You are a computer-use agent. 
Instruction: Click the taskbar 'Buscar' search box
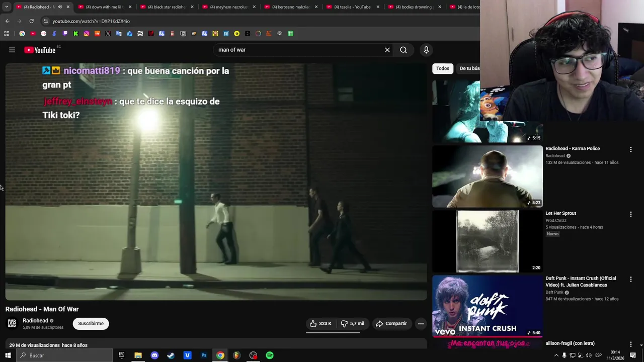tap(64, 355)
